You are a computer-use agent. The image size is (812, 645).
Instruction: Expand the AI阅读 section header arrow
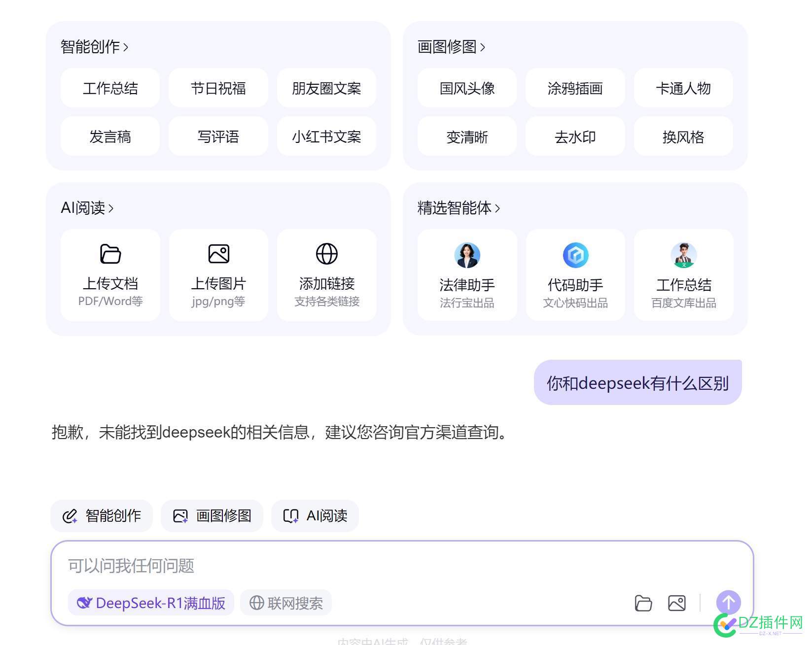pyautogui.click(x=111, y=208)
